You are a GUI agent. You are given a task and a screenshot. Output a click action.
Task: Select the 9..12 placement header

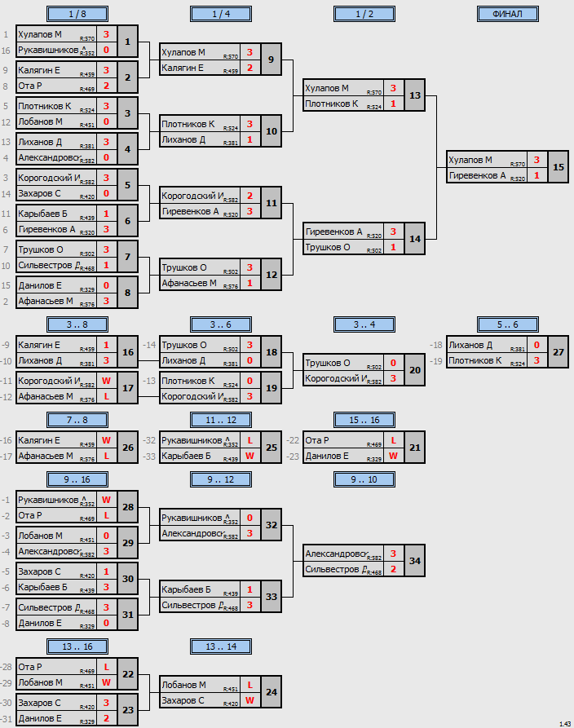pyautogui.click(x=221, y=479)
